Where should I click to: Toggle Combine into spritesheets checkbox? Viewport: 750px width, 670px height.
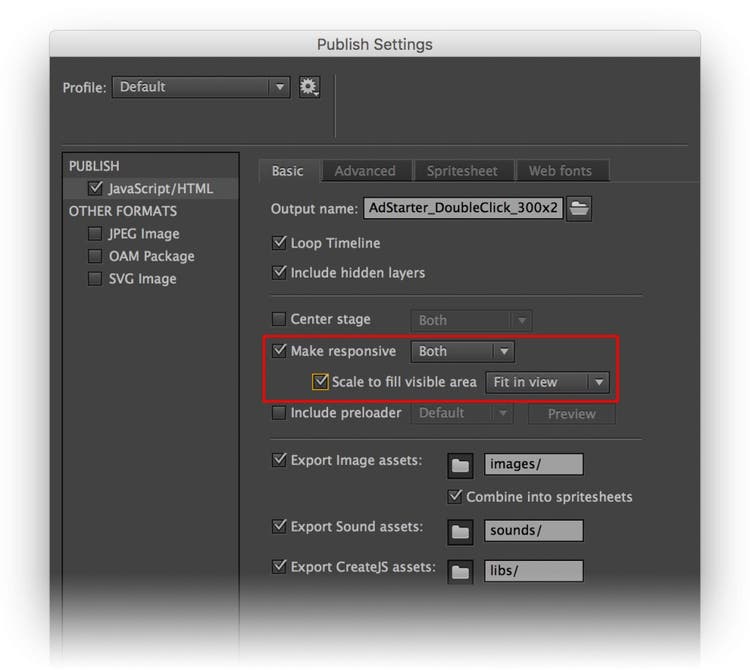tap(455, 496)
